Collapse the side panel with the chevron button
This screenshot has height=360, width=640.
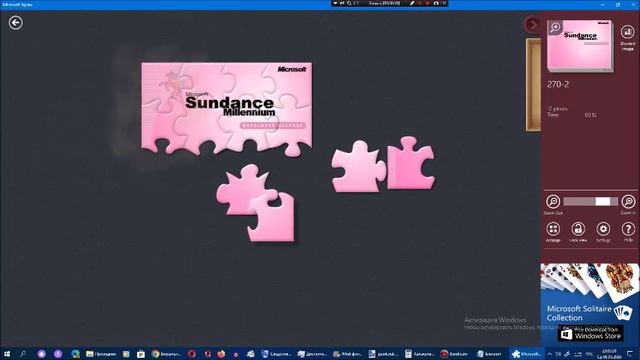[x=531, y=24]
